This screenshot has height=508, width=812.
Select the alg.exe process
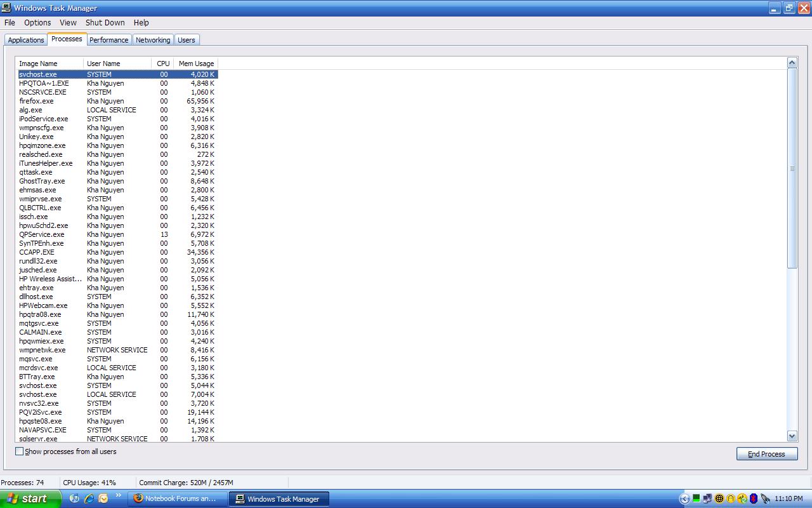click(117, 110)
